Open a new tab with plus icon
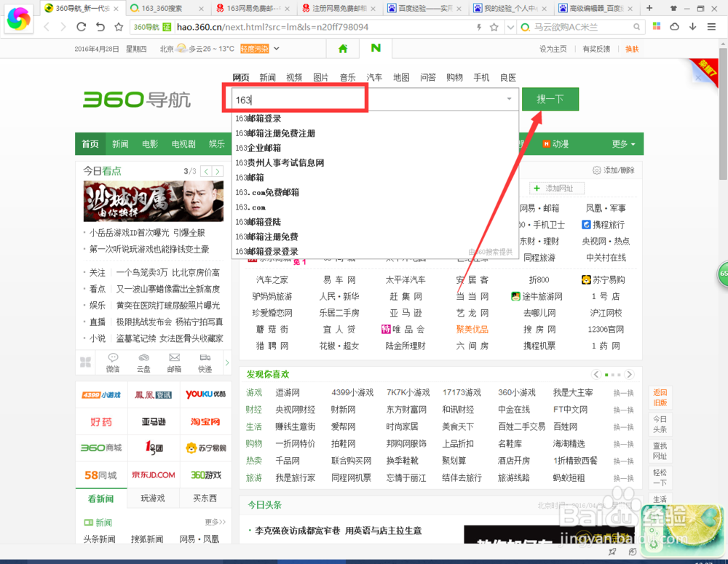The height and width of the screenshot is (564, 728). click(649, 8)
